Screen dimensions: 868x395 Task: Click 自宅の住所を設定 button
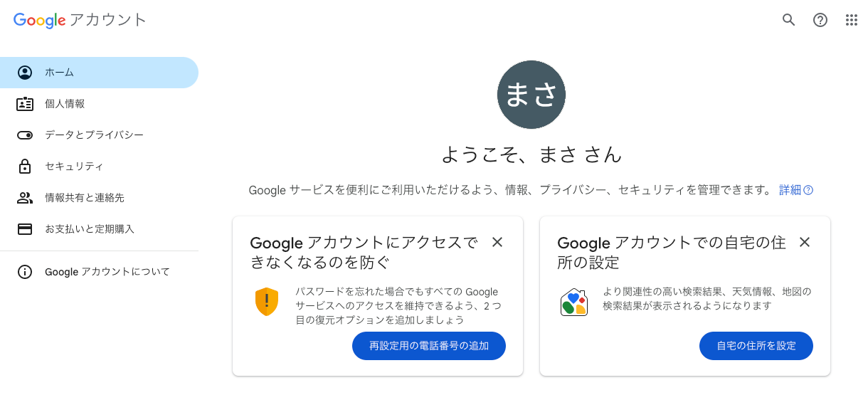[756, 346]
